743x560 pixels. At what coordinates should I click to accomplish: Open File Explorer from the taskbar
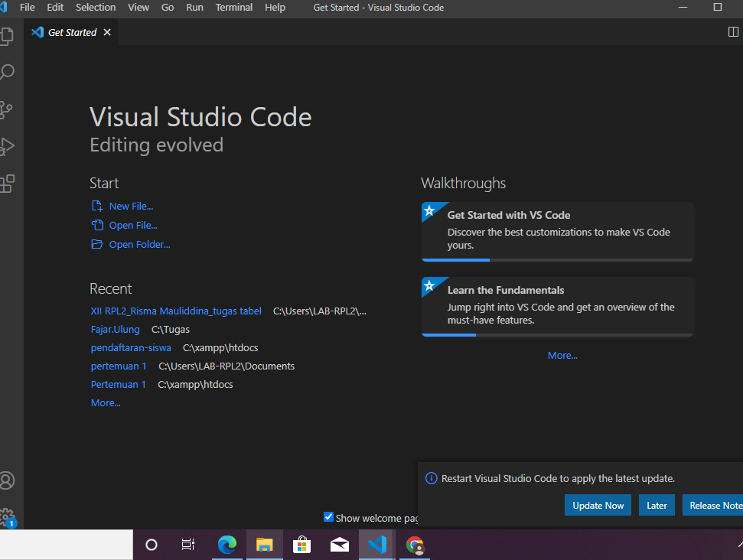tap(265, 545)
